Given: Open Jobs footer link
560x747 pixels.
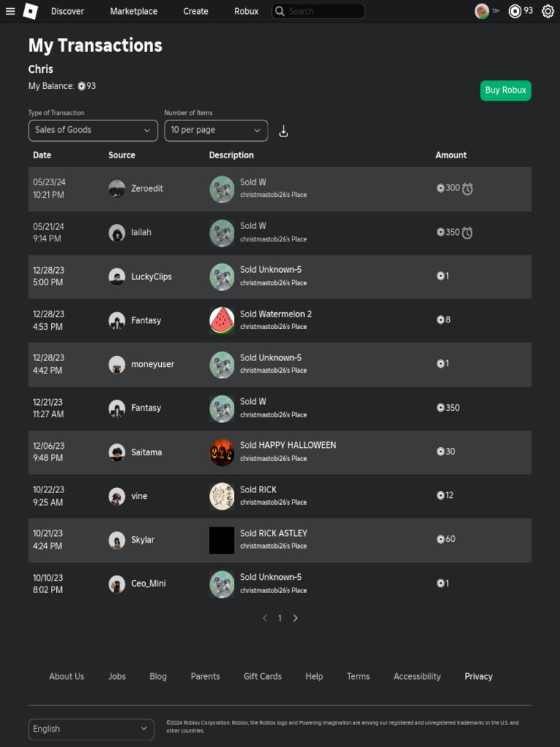Looking at the screenshot, I should (x=117, y=676).
